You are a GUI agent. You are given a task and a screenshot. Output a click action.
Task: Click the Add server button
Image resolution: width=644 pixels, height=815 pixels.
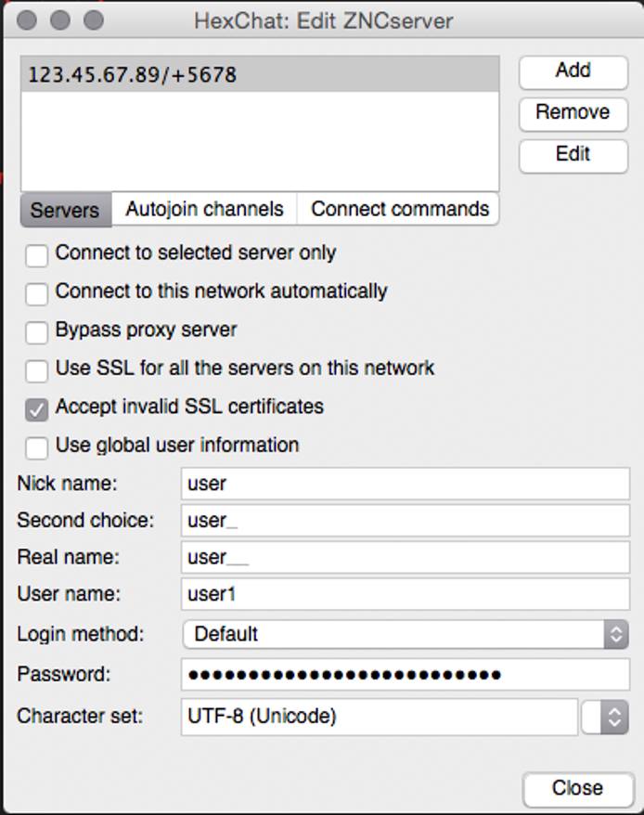(572, 71)
